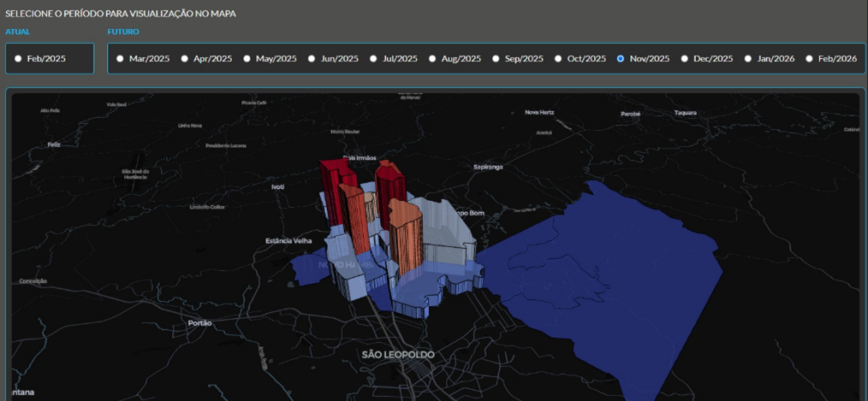Click the selected Nov/2025 radio button

621,59
